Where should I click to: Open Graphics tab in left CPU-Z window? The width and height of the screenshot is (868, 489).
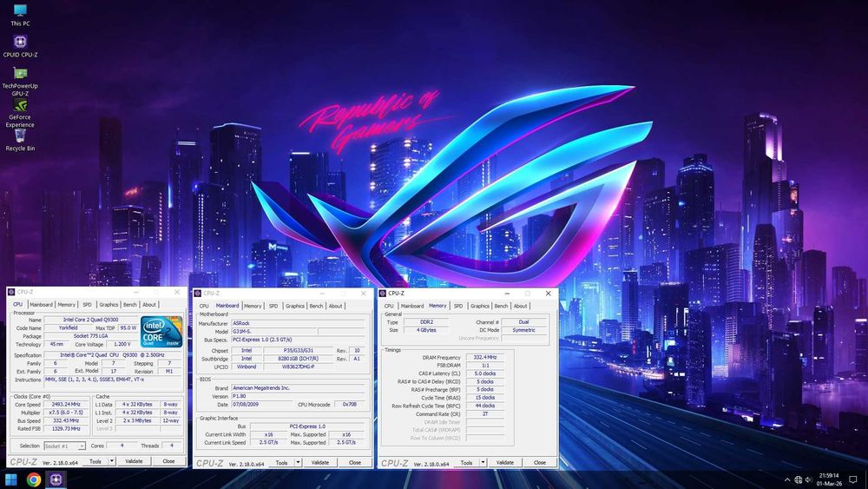click(x=108, y=305)
